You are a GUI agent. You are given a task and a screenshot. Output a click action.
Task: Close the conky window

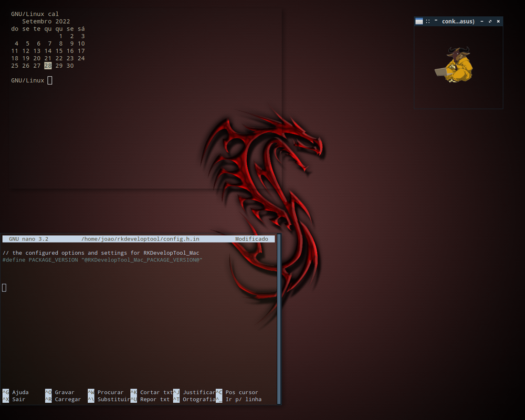click(x=498, y=22)
